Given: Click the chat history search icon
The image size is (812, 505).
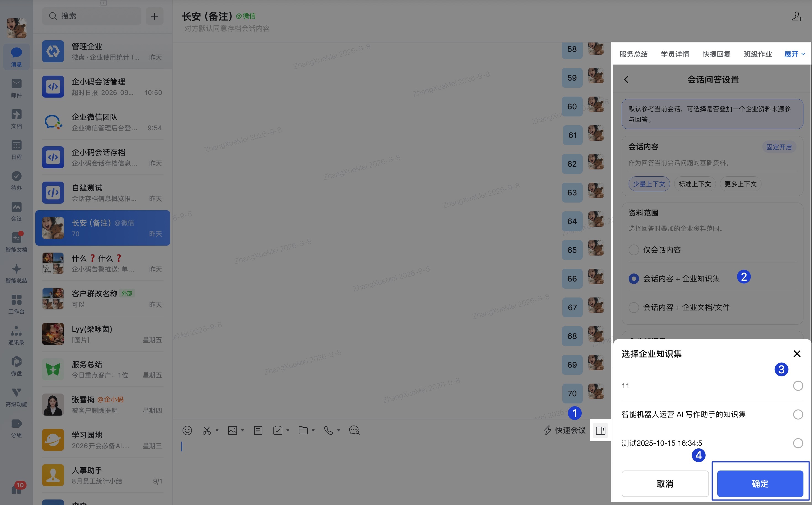Looking at the screenshot, I should [x=354, y=430].
